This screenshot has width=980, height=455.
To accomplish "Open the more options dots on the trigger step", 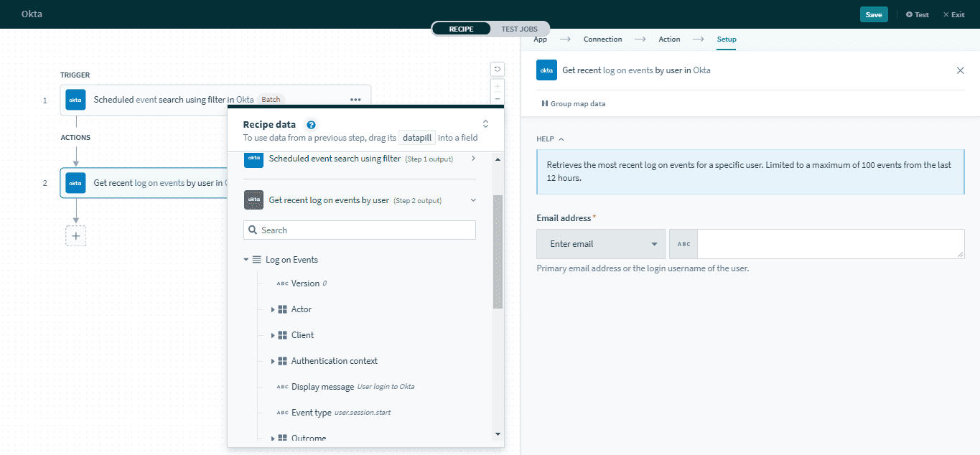I will pos(355,100).
